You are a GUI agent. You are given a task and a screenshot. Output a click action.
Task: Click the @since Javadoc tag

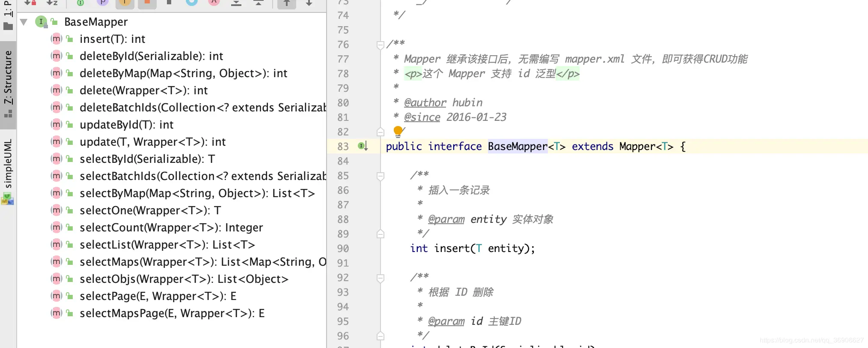click(x=422, y=117)
